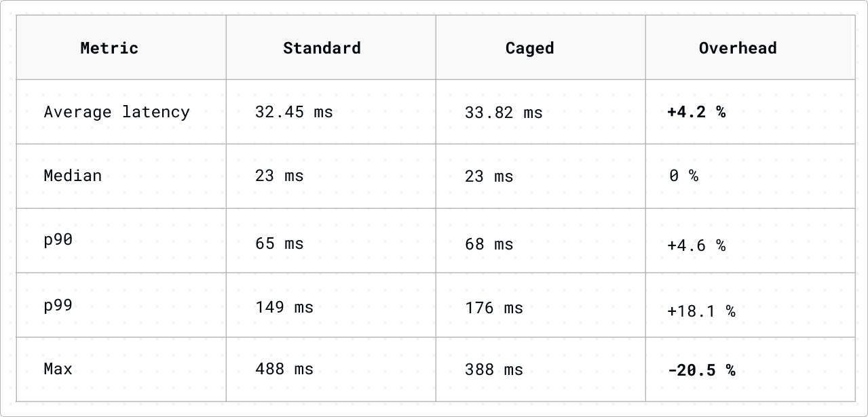Screen dimensions: 868x417
Task: Select the Average latency row label
Action: 117,112
